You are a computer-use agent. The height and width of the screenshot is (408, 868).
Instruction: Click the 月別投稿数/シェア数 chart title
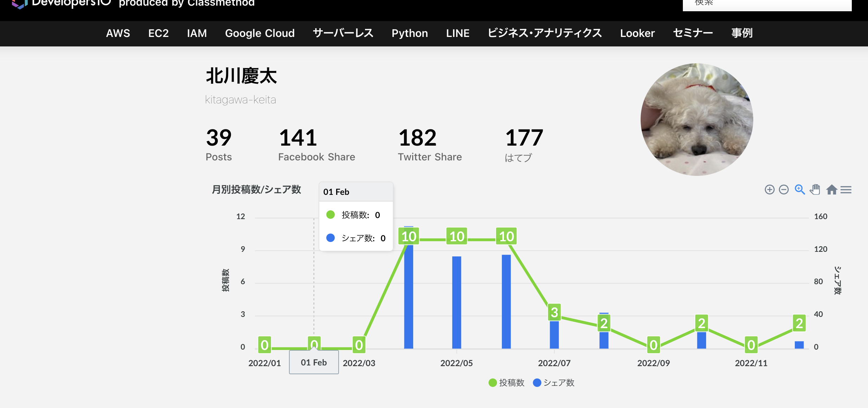(x=256, y=190)
